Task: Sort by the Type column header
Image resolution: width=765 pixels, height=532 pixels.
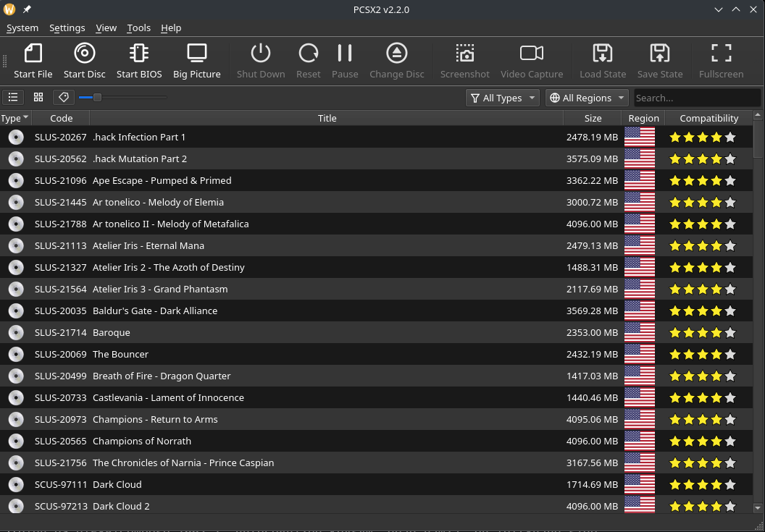Action: click(15, 118)
